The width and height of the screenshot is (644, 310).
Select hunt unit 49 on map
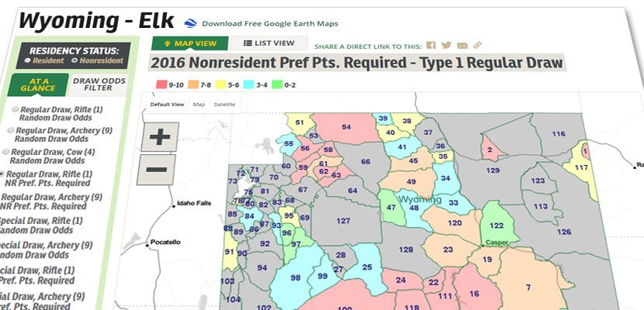tap(411, 181)
